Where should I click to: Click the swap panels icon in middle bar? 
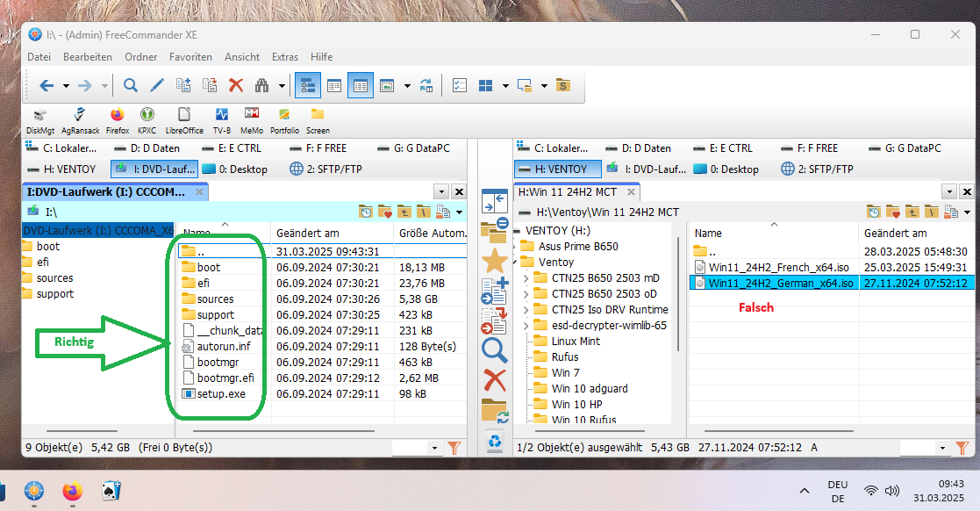point(494,201)
